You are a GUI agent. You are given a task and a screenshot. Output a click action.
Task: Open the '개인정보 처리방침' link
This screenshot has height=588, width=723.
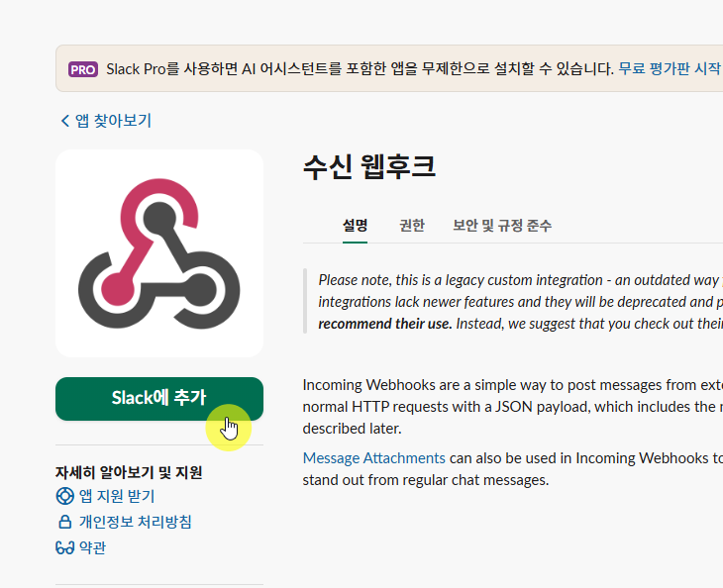(135, 522)
